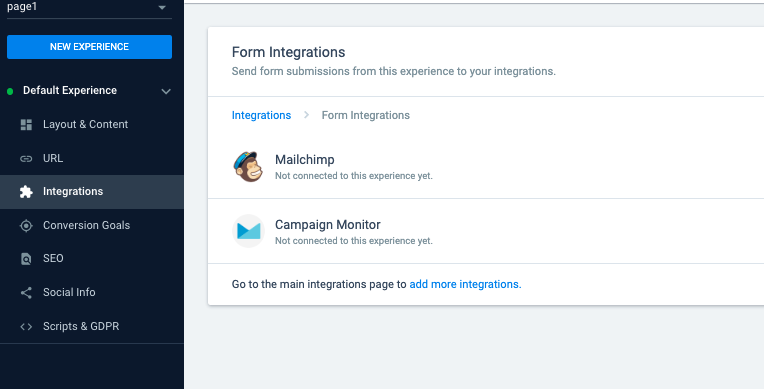This screenshot has height=389, width=764.
Task: Click the Mailchimp integration title
Action: [x=305, y=160]
